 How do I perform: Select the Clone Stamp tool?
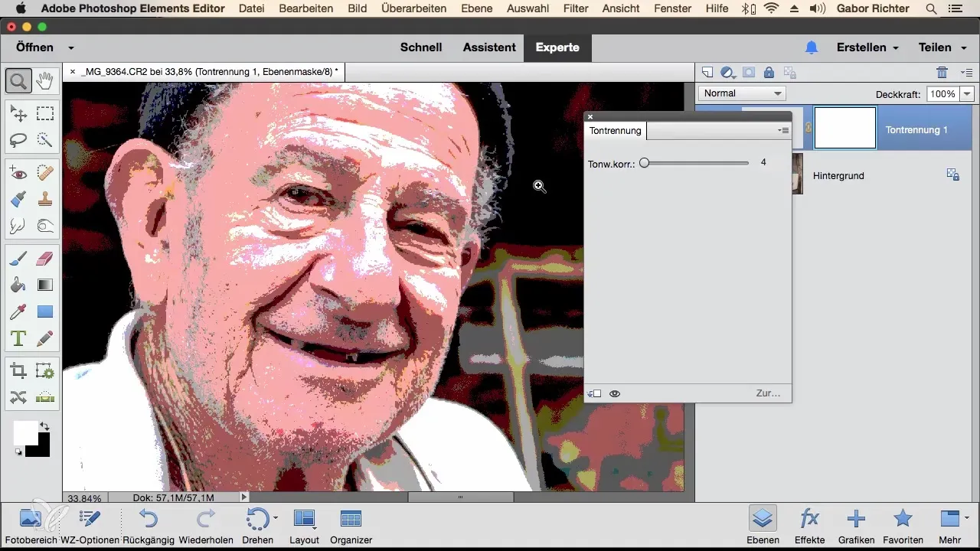[x=45, y=200]
